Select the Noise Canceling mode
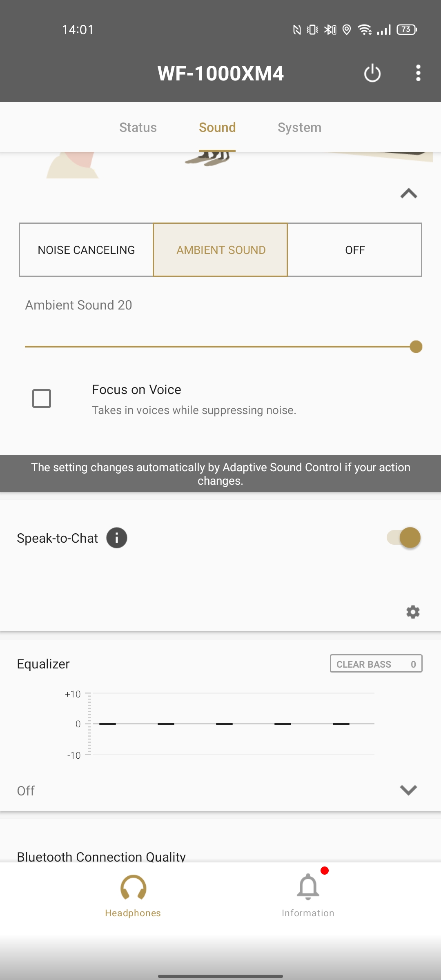441x980 pixels. (x=86, y=250)
